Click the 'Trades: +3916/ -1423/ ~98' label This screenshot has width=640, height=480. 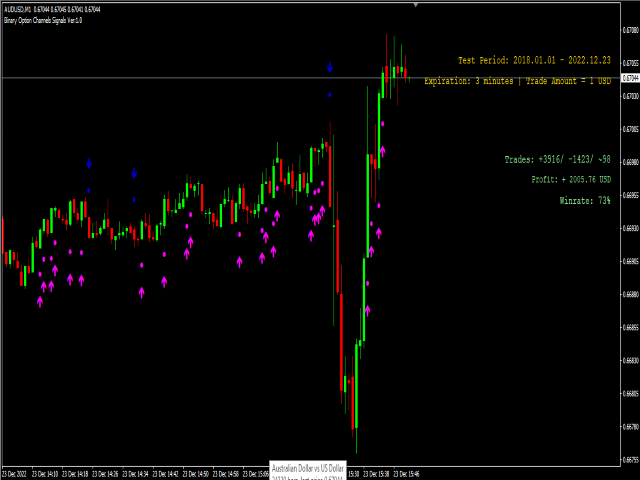click(x=558, y=159)
